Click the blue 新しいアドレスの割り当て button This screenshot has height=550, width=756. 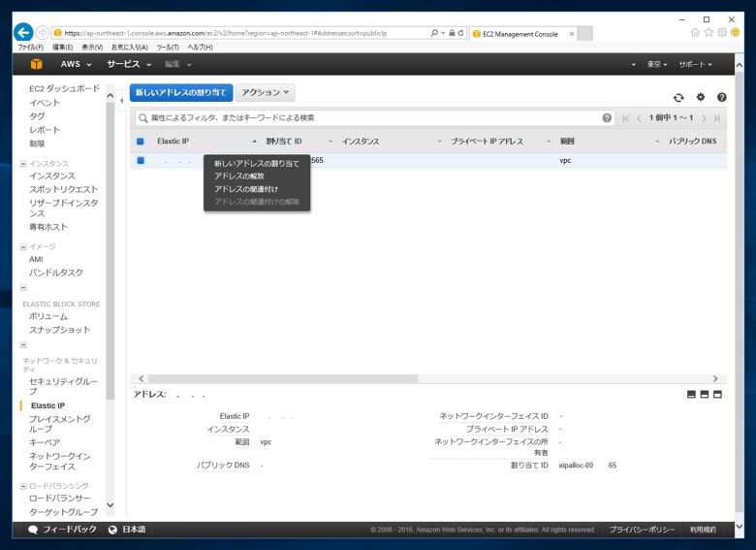point(181,92)
